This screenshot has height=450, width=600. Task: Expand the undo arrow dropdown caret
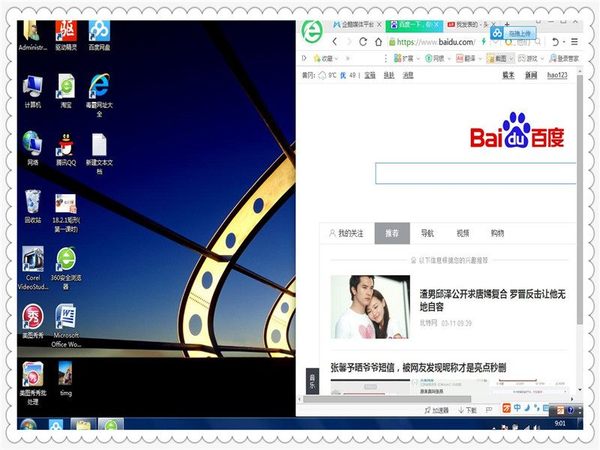coord(564,42)
